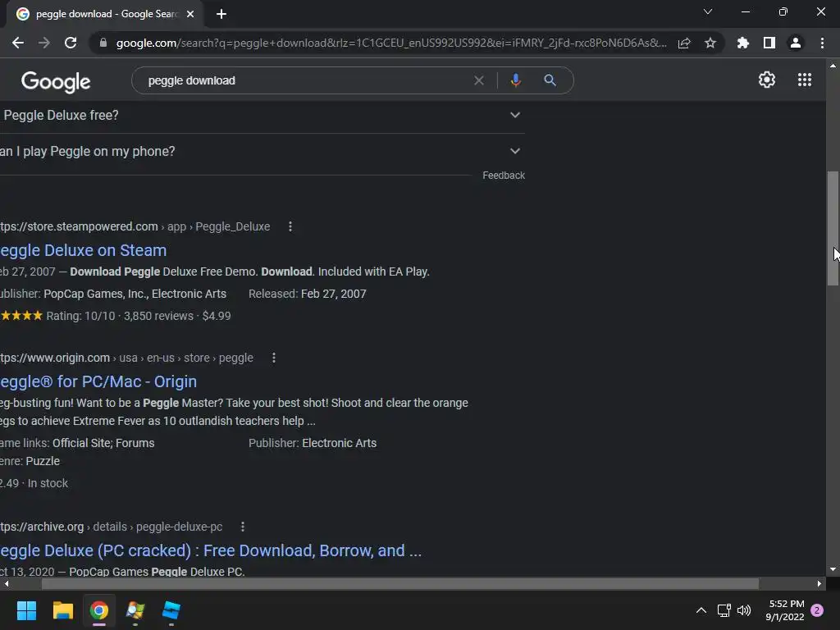840x630 pixels.
Task: Clear the search query text
Action: 479,80
